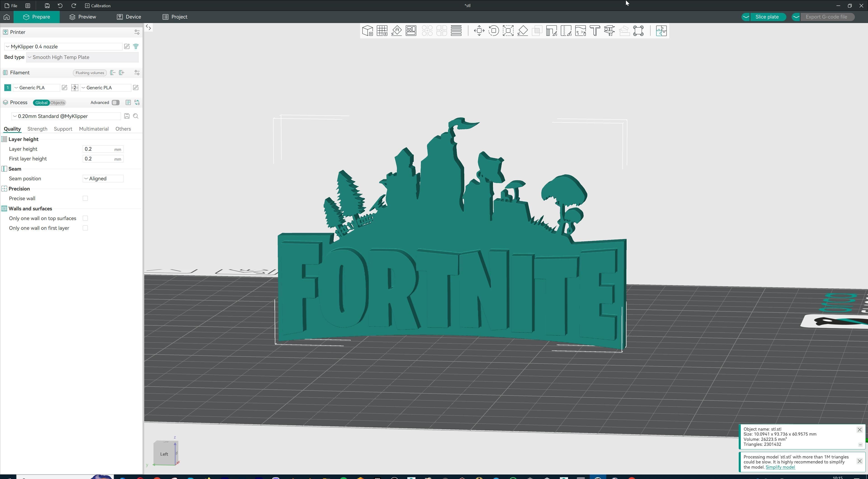868x479 pixels.
Task: Switch process scope to Global
Action: click(x=41, y=103)
